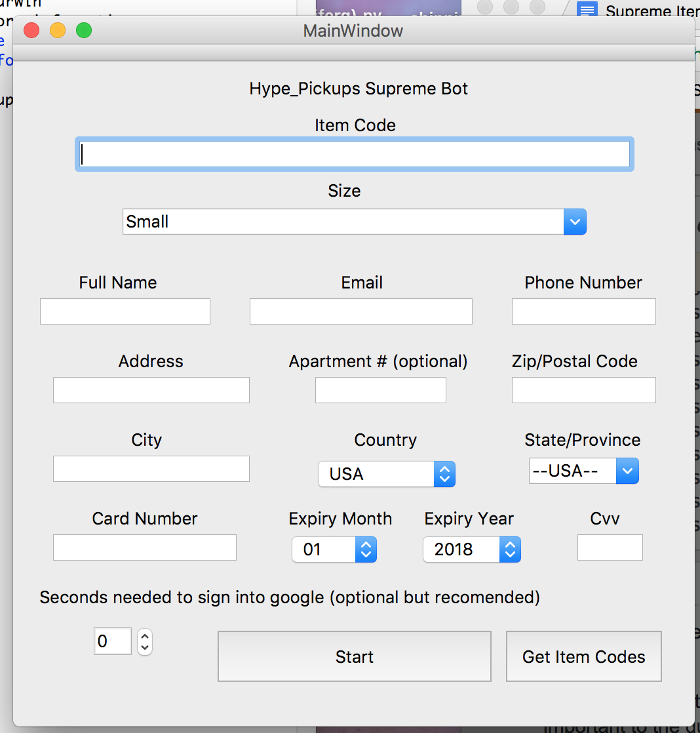Open the Size dropdown showing Small
The width and height of the screenshot is (700, 733).
click(354, 222)
